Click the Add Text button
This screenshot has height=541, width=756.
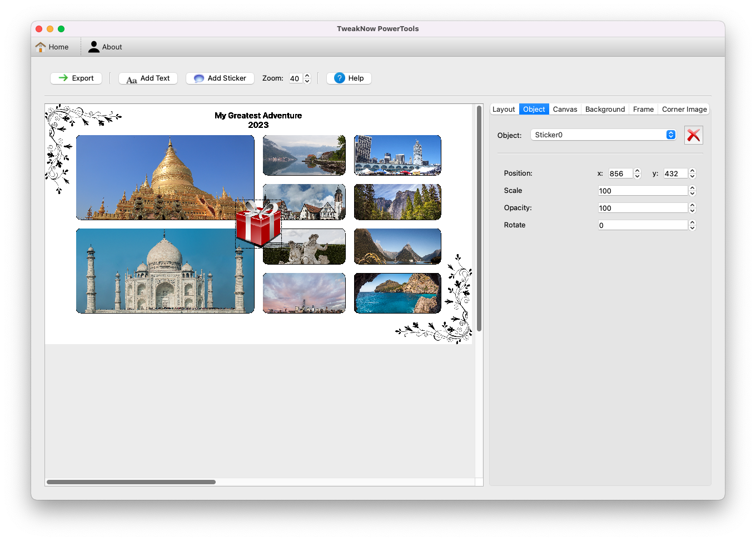coord(148,78)
